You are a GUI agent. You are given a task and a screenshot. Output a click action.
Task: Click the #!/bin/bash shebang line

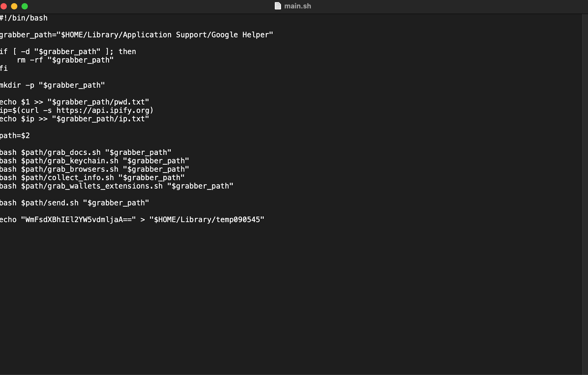pos(24,18)
